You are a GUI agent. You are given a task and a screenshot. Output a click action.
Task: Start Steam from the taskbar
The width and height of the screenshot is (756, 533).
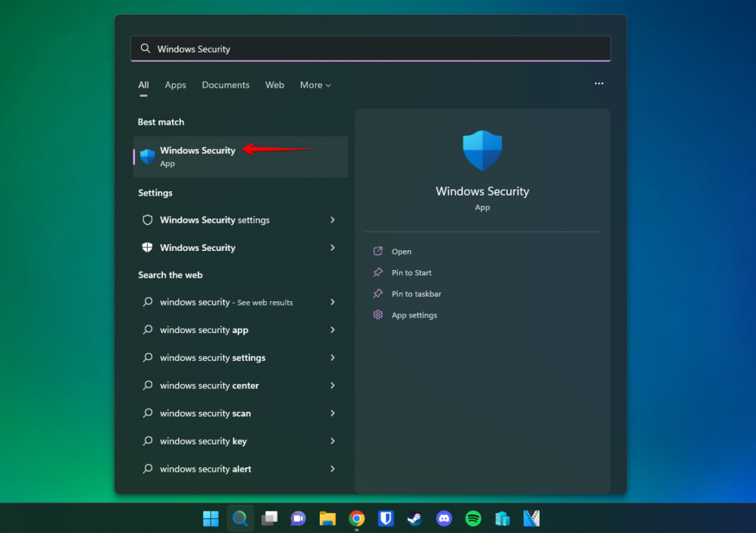[414, 518]
